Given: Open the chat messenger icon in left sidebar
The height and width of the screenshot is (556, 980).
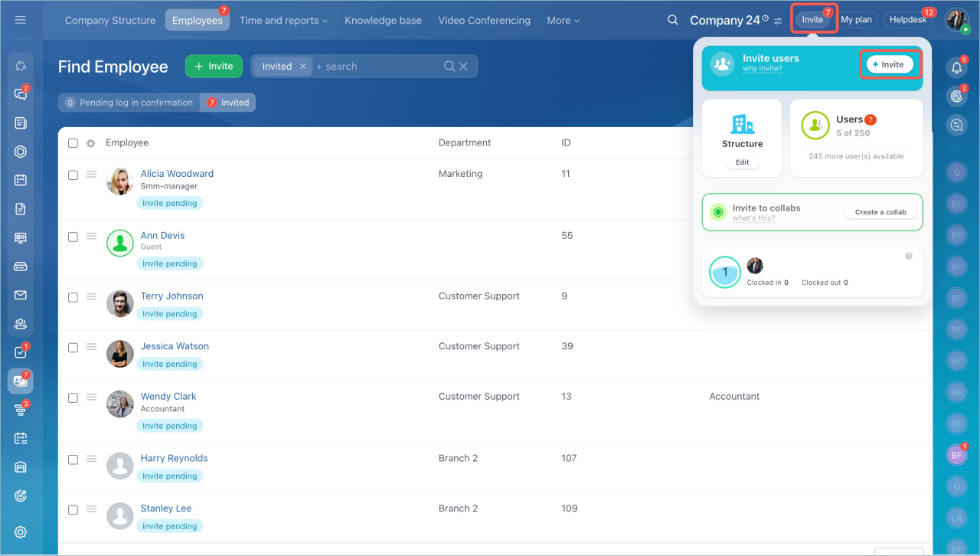Looking at the screenshot, I should click(x=21, y=94).
